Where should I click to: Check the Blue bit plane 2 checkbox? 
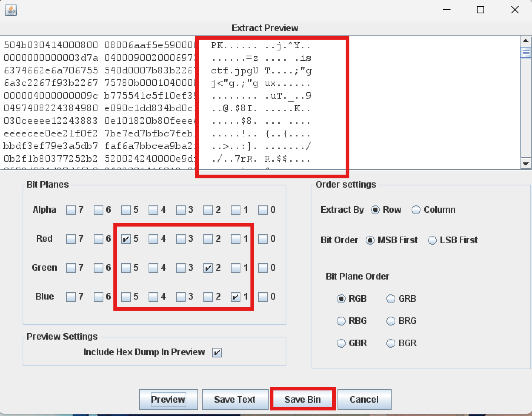208,297
